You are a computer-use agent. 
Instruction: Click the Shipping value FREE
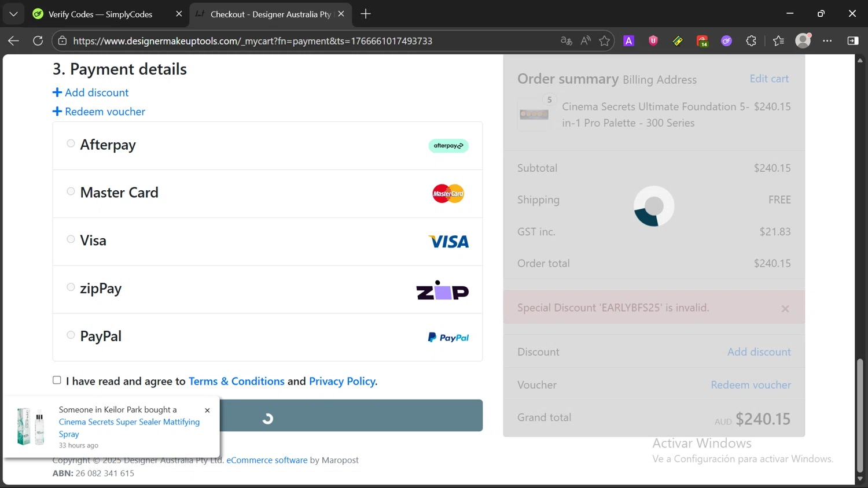click(779, 199)
